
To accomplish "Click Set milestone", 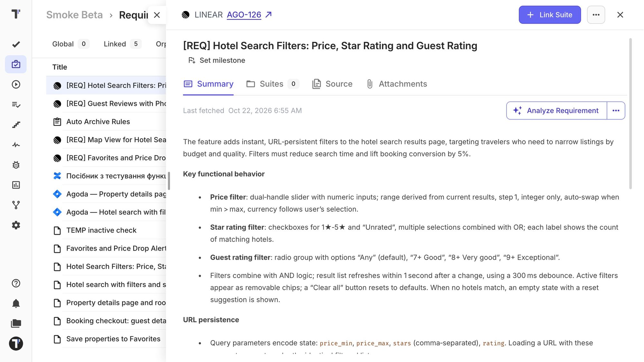I will pyautogui.click(x=217, y=60).
